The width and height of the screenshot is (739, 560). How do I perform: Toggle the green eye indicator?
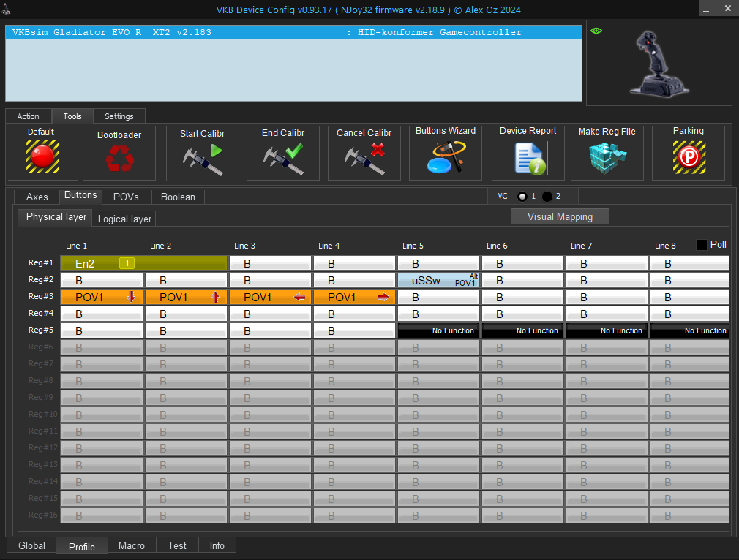point(596,31)
